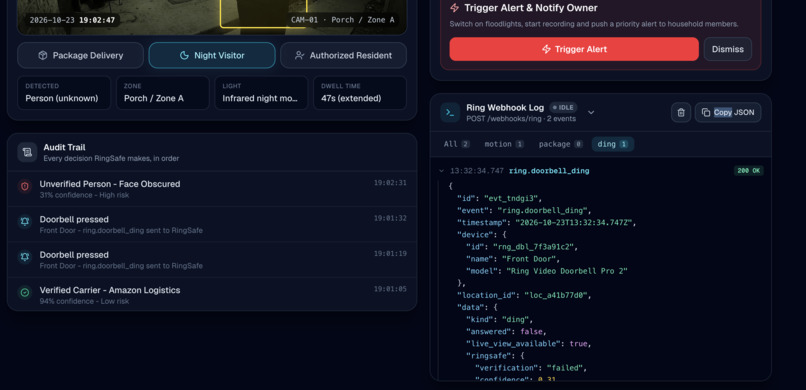This screenshot has height=390, width=806.
Task: Click the bell icon for 19:01:32 Doorbell pressed
Action: (x=25, y=222)
